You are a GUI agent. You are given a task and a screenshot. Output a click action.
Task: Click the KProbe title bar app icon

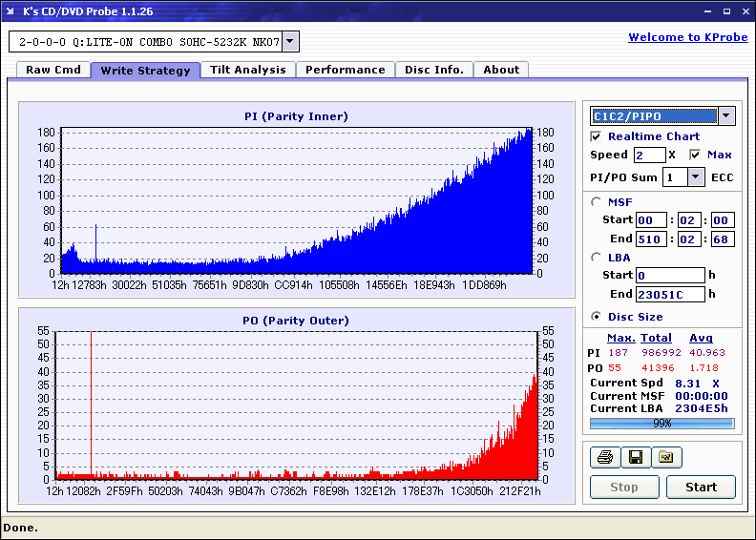[10, 11]
